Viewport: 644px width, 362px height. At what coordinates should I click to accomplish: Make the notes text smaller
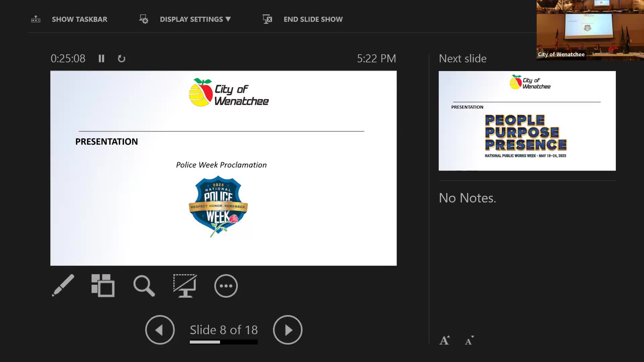pos(470,340)
